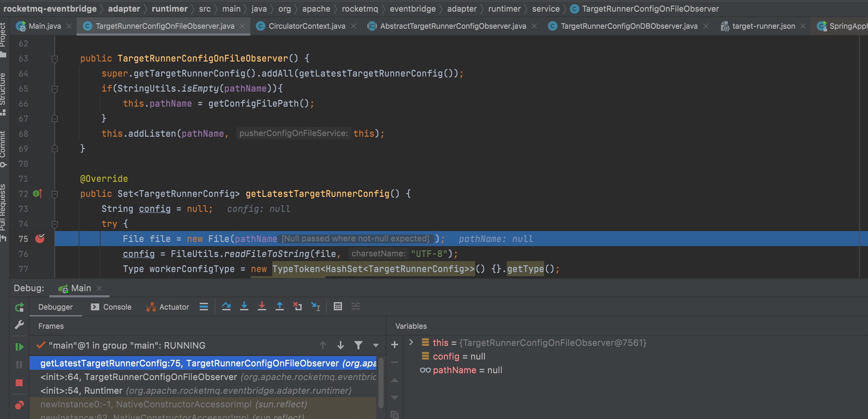
Task: Step over the current line
Action: point(226,306)
